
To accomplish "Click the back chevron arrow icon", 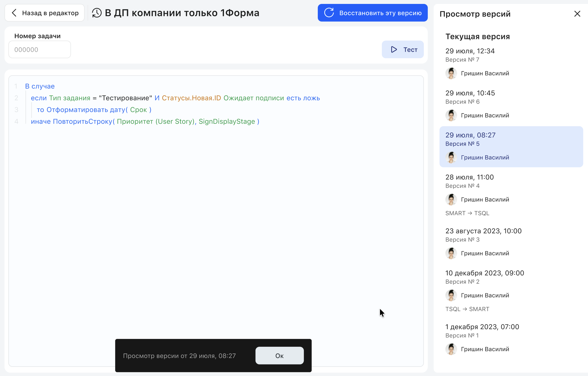I will (x=14, y=13).
